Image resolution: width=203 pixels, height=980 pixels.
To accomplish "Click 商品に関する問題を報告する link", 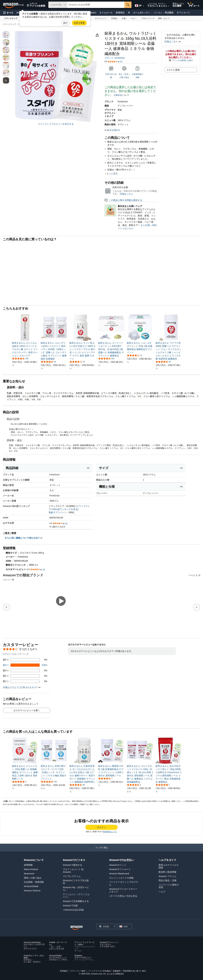I will coord(125,200).
